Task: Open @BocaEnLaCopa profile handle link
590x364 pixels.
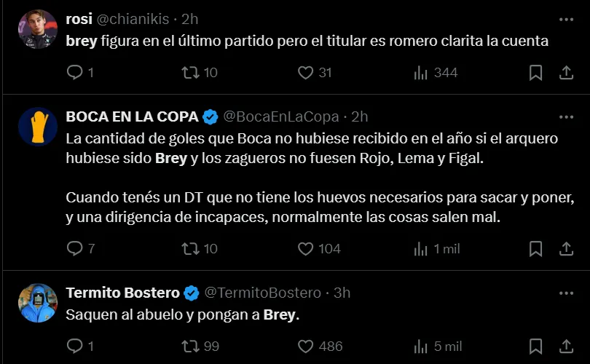Action: click(x=280, y=116)
